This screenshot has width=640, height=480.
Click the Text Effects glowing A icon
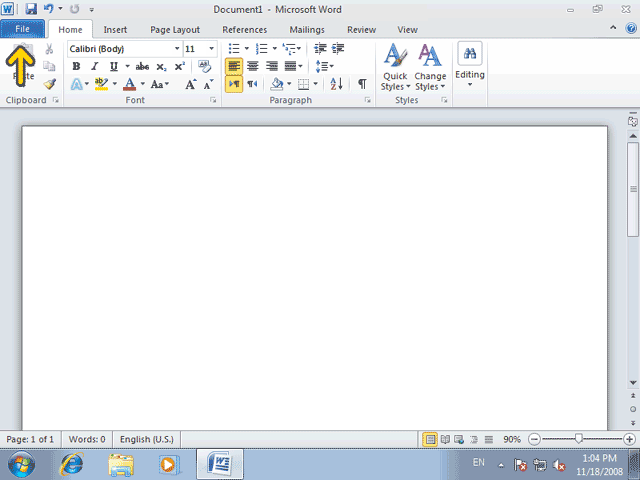(x=76, y=84)
